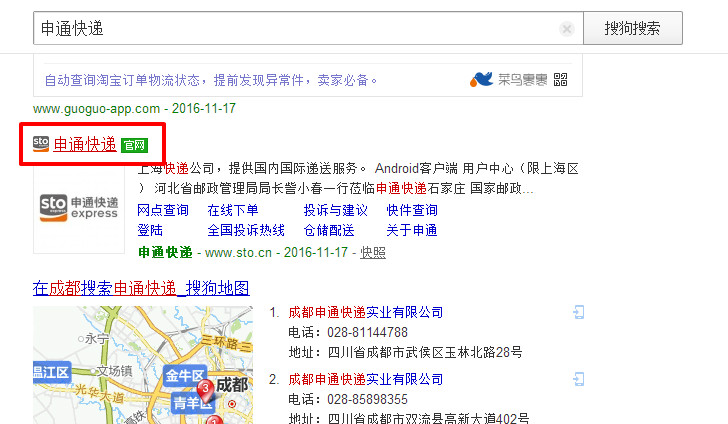Click phone number 028-81144788
728x424 pixels.
367,333
